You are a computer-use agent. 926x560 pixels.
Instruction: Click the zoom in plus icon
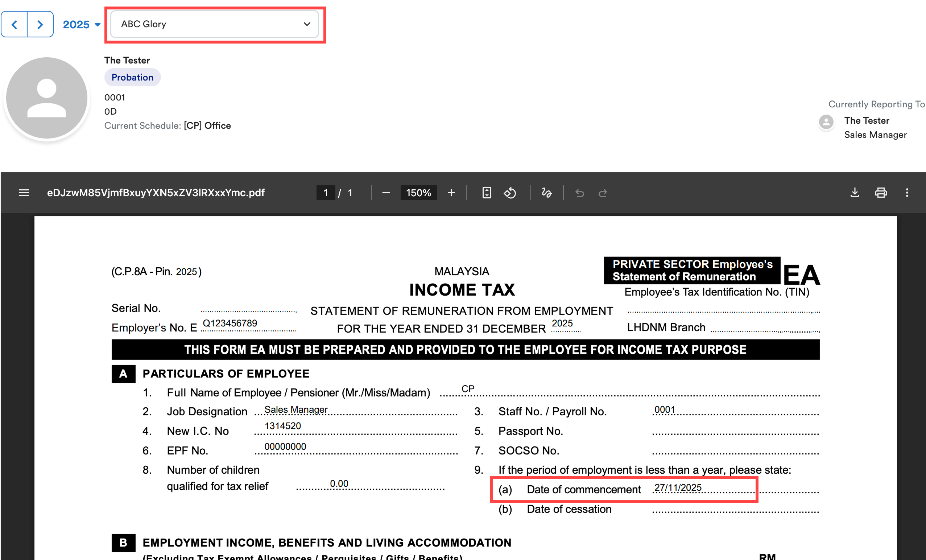coord(451,193)
